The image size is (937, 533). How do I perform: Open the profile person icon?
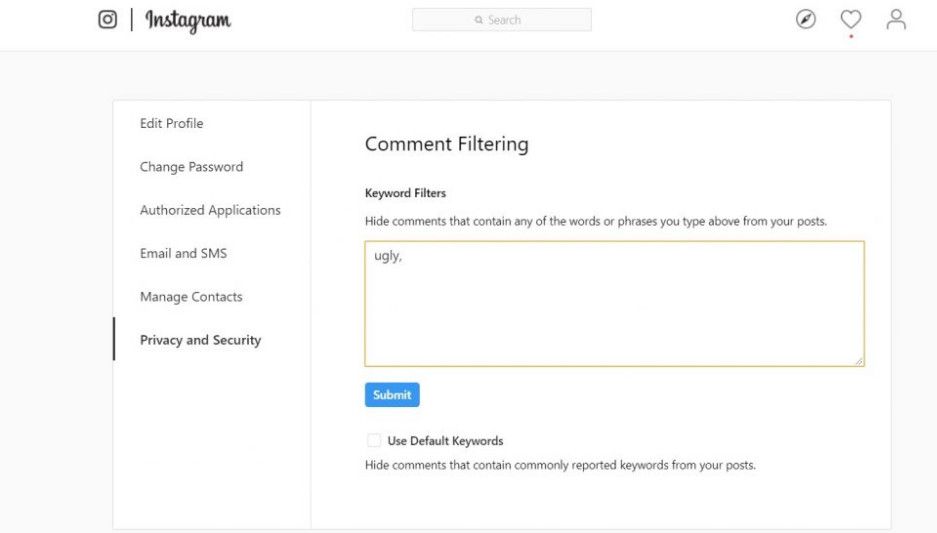pyautogui.click(x=896, y=20)
